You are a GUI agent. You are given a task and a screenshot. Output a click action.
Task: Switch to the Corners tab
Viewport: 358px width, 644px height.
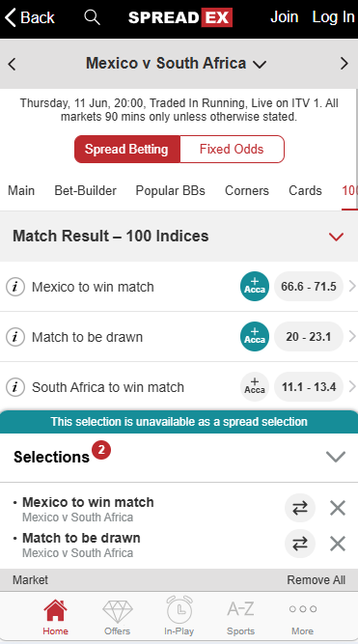pos(247,190)
